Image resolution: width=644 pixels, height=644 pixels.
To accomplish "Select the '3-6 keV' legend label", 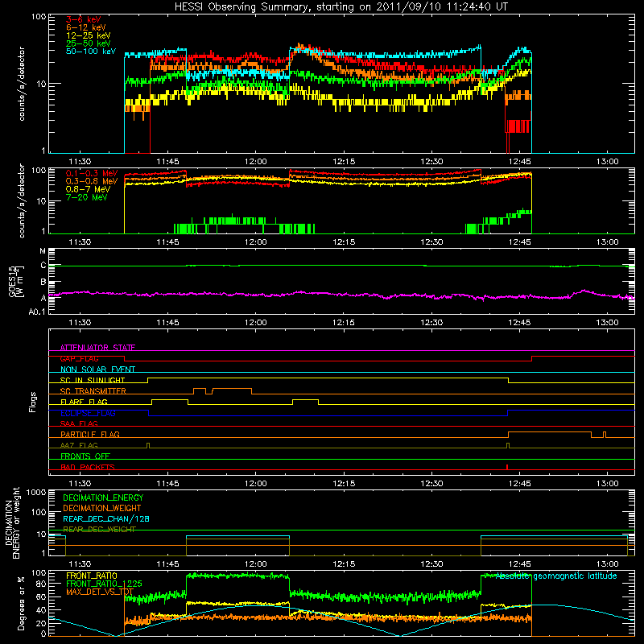I will (83, 19).
